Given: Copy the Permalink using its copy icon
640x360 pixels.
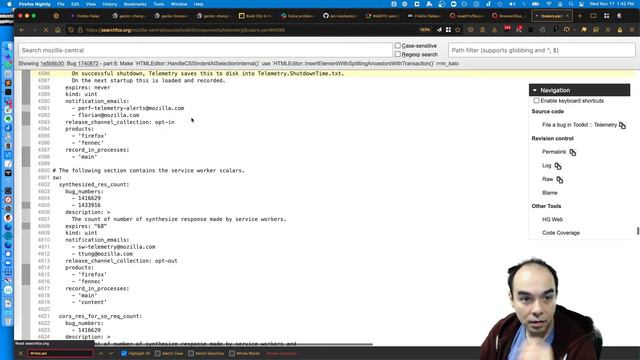Looking at the screenshot, I should [573, 152].
